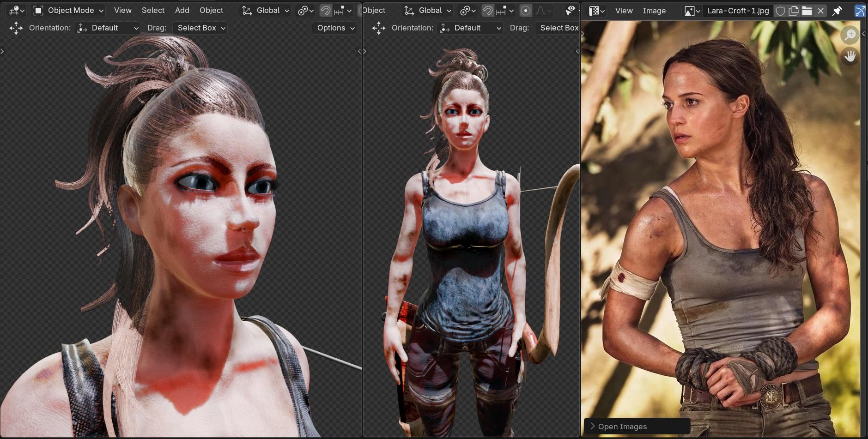Click the Lara-Croft-1.jpg image name field
This screenshot has height=439, width=868.
click(738, 11)
